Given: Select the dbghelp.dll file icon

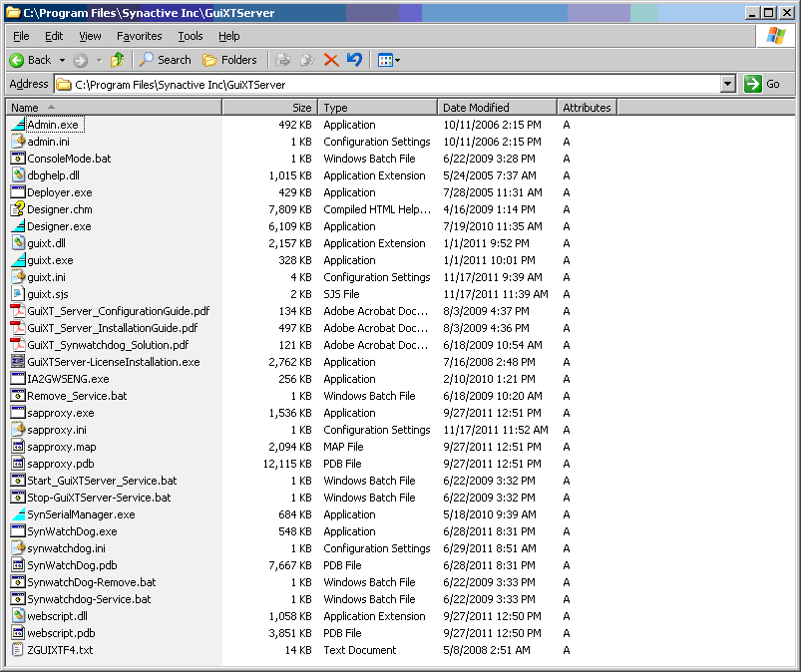Looking at the screenshot, I should [x=18, y=175].
